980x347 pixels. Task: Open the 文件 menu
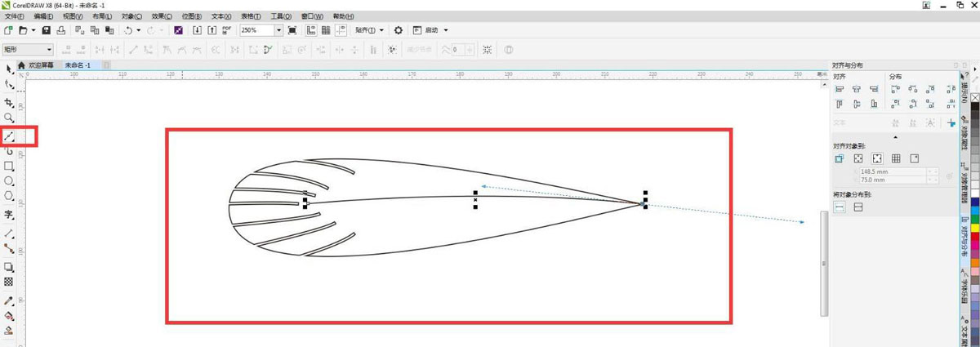point(14,16)
